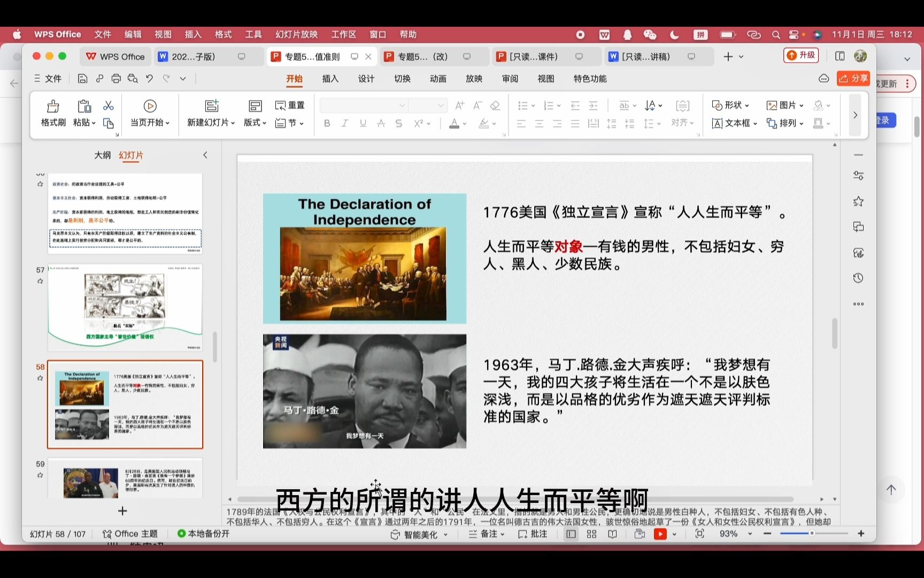Click the Smart Beautify (智能美化) button
Screen dimensions: 924x578
point(419,534)
